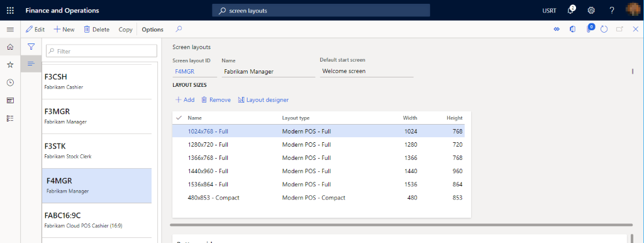Open Modules list icon in sidebar

tap(10, 118)
